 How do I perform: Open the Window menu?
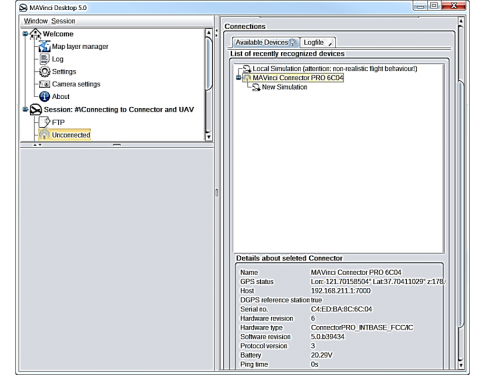36,21
